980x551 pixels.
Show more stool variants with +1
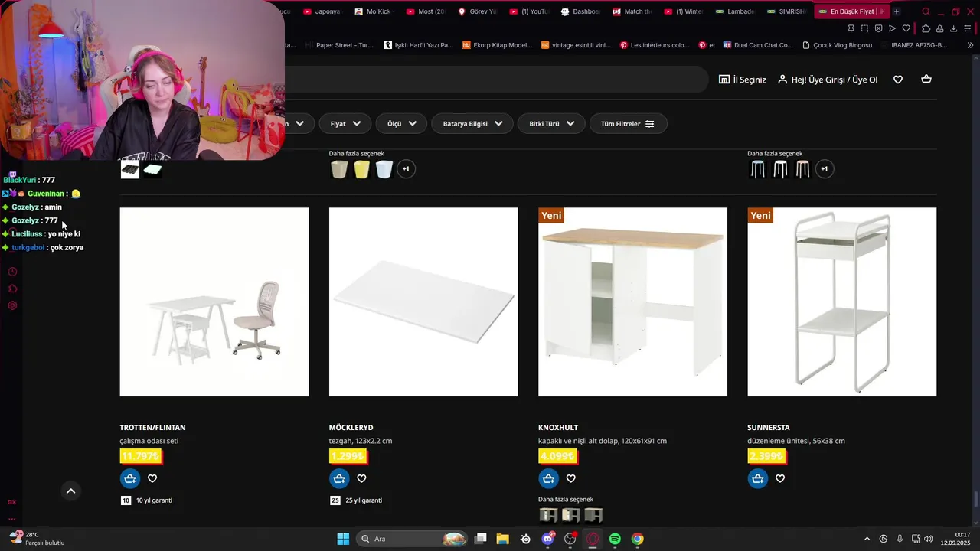825,169
